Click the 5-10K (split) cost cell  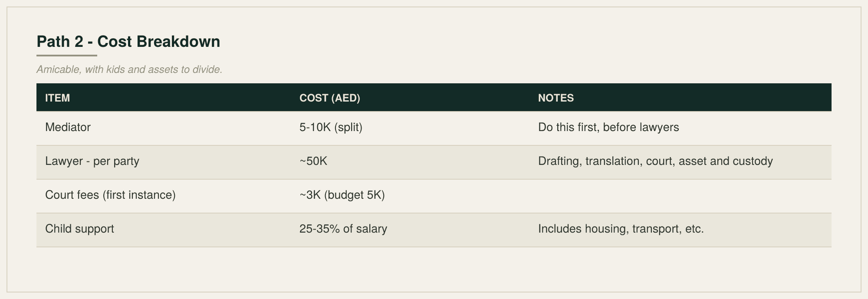(331, 127)
